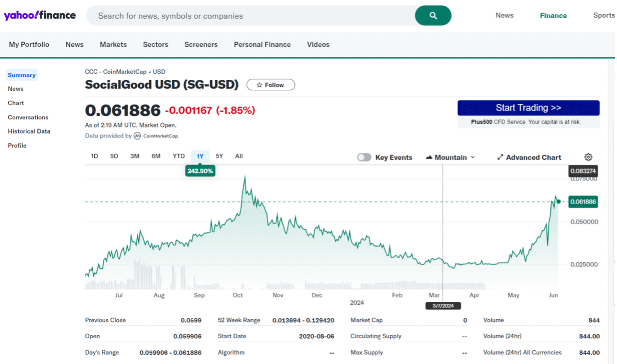Select the 5Y time range
617x364 pixels.
pos(219,156)
